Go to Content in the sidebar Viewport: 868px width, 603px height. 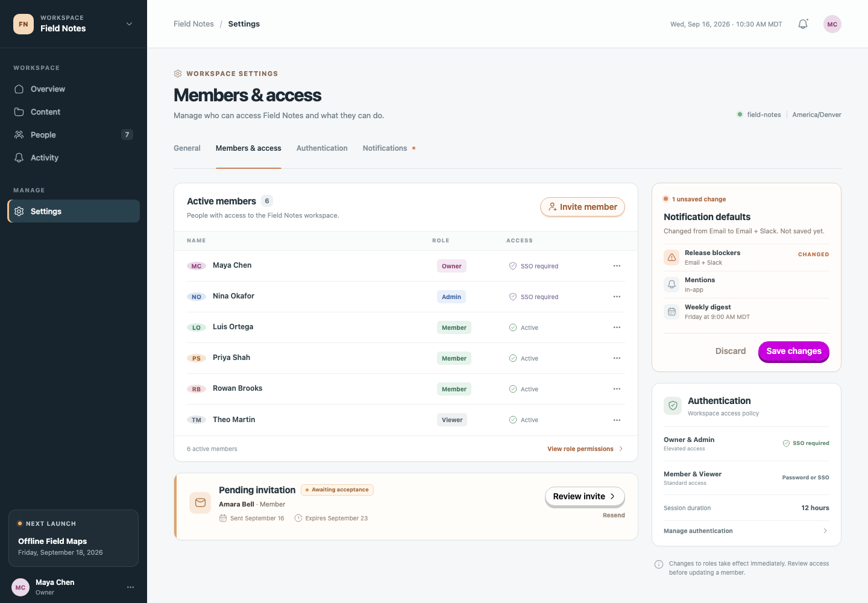pos(74,112)
